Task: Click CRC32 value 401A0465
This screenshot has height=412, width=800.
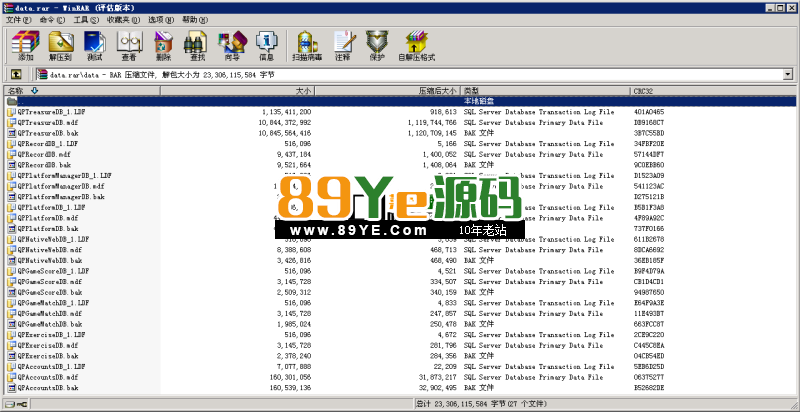Action: click(x=648, y=112)
